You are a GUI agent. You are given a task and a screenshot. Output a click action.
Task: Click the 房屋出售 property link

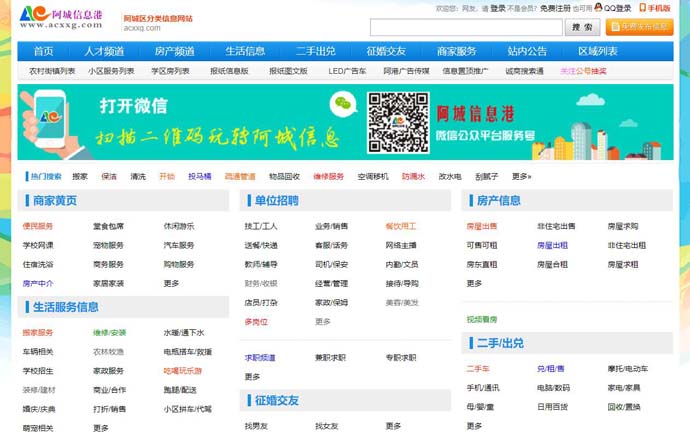click(482, 226)
